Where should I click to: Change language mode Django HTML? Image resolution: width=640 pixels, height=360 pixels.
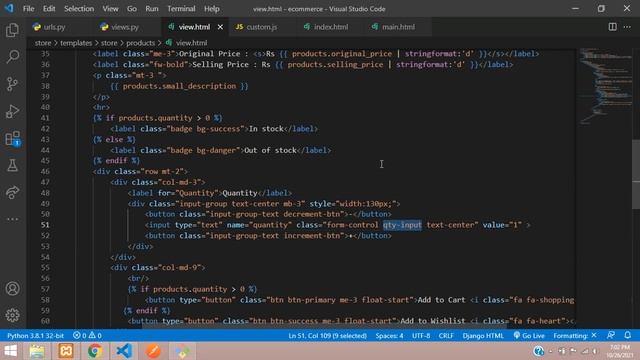coord(483,336)
